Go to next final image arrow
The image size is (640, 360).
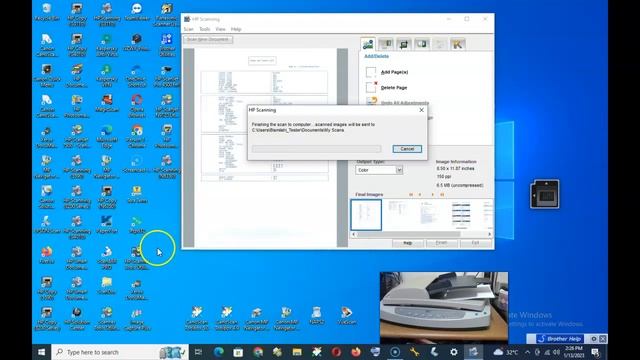(x=433, y=195)
